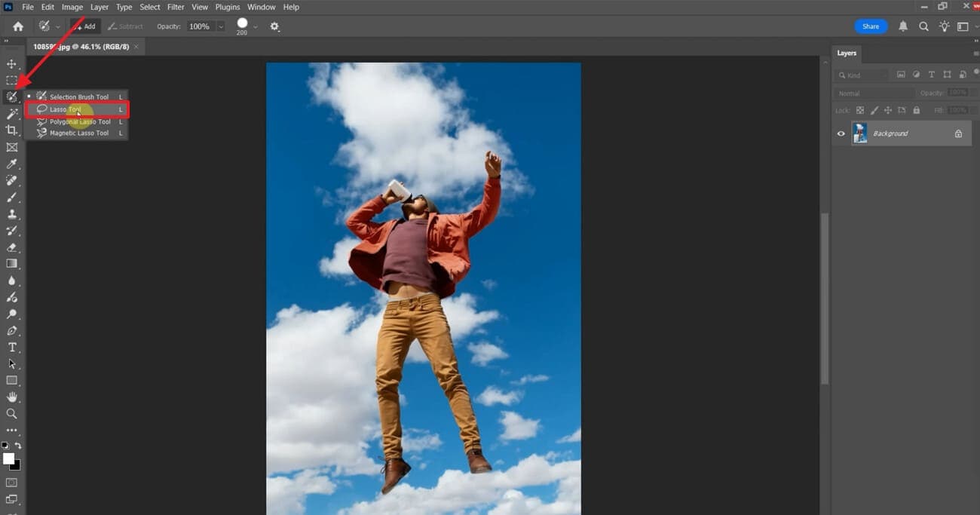Select the Move tool
The height and width of the screenshot is (515, 980).
coord(12,64)
